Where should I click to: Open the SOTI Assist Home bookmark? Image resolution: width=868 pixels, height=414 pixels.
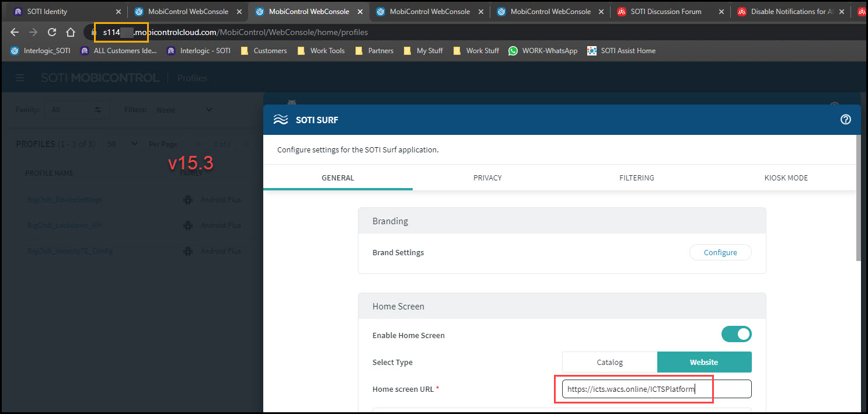[621, 51]
